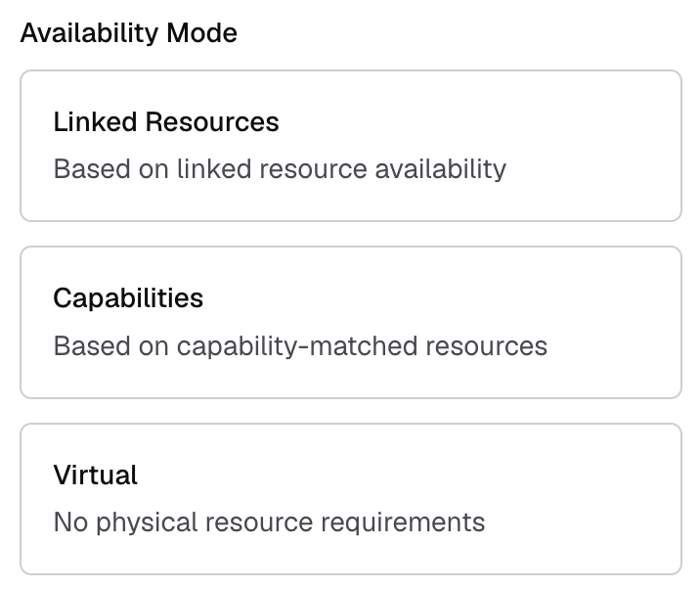This screenshot has height=589, width=700.
Task: Activate the middle availability option card
Action: click(x=350, y=322)
